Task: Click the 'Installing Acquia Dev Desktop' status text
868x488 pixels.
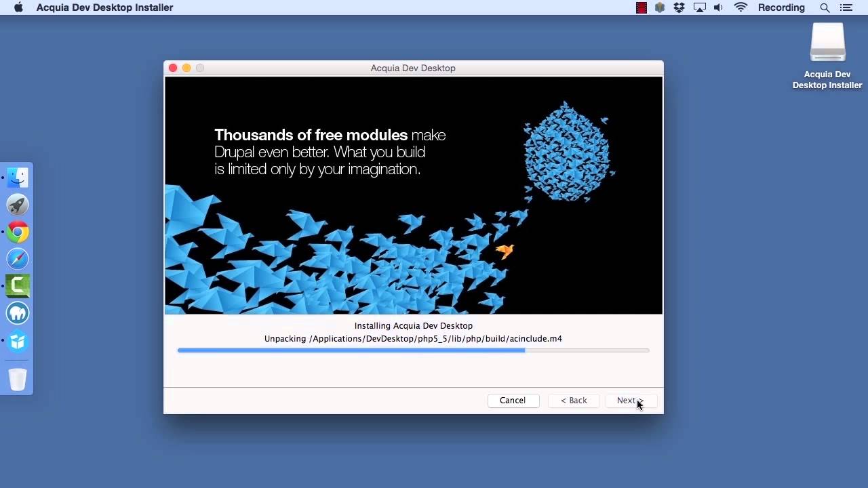Action: point(414,326)
